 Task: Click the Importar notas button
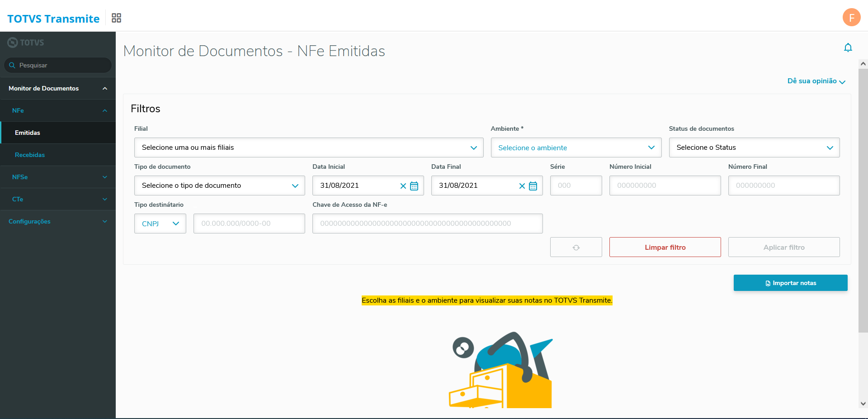tap(791, 283)
